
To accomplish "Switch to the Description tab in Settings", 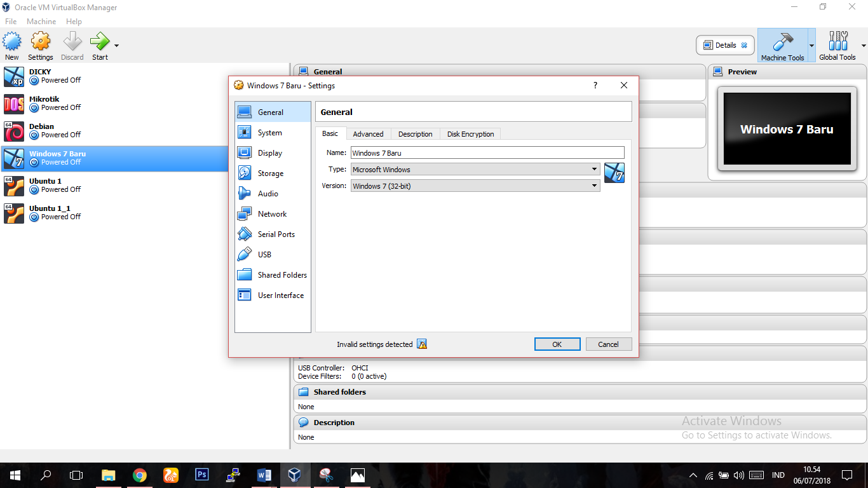I will coord(416,134).
